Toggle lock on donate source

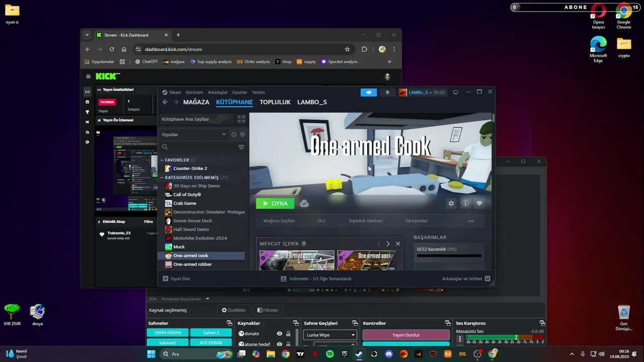point(288,334)
